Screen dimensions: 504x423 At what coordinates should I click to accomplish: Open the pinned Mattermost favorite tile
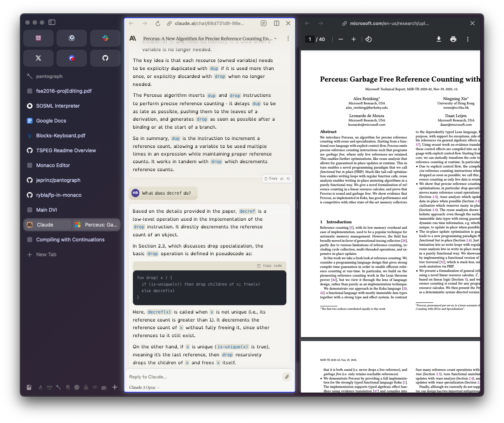click(x=72, y=38)
